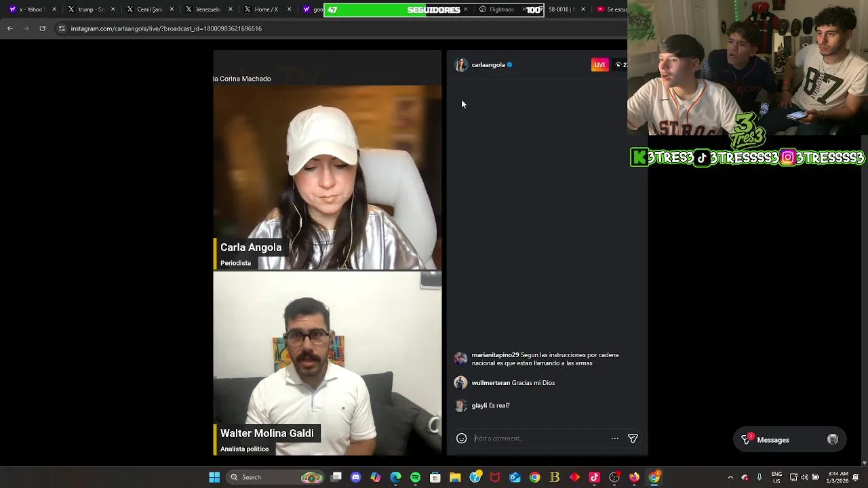Click the LIVE badge
Image resolution: width=868 pixels, height=488 pixels.
click(599, 65)
